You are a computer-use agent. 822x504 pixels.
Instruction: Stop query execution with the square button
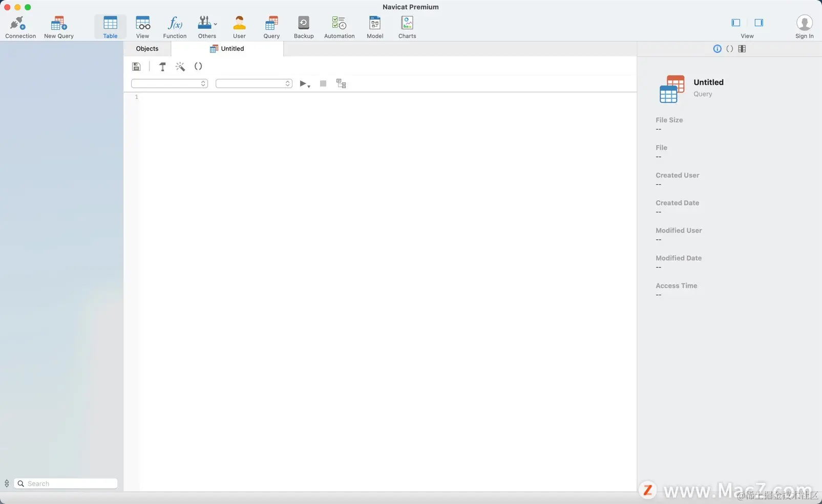[x=323, y=83]
